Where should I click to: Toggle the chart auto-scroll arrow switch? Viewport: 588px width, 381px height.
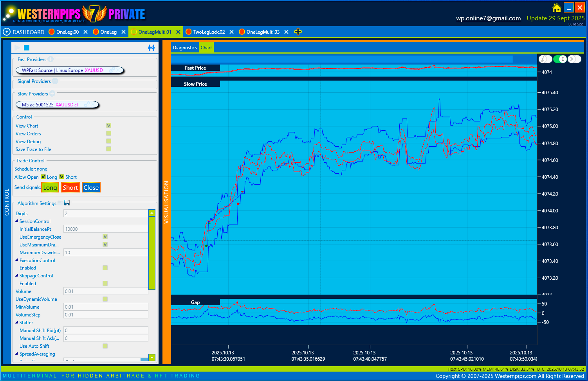tap(575, 59)
